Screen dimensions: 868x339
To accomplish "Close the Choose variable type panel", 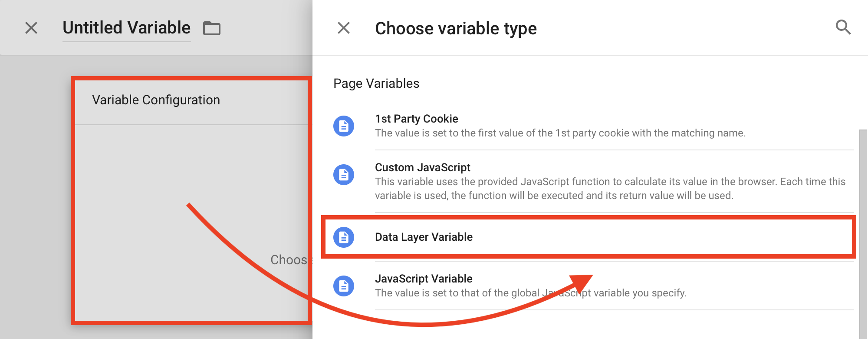I will [344, 28].
